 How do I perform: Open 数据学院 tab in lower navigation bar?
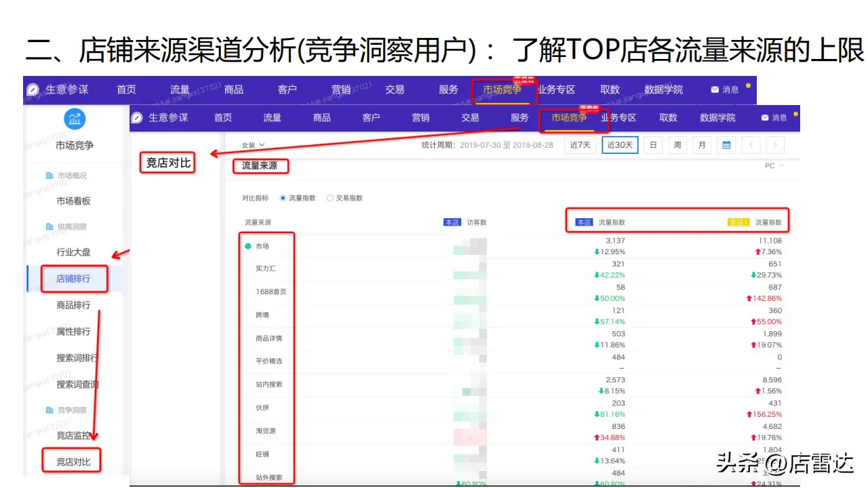click(717, 117)
